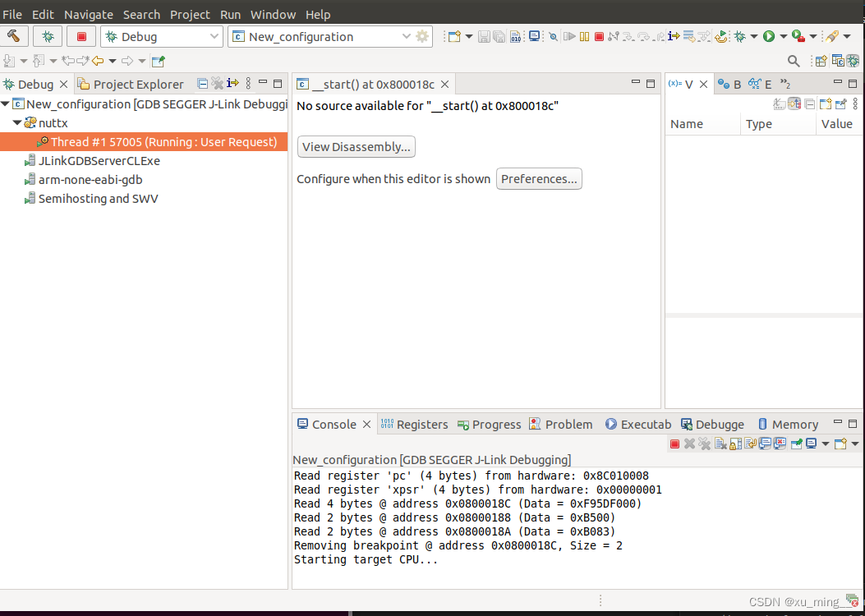Toggle Show Logical Structure in Variables view
The height and width of the screenshot is (616, 865).
click(x=794, y=103)
